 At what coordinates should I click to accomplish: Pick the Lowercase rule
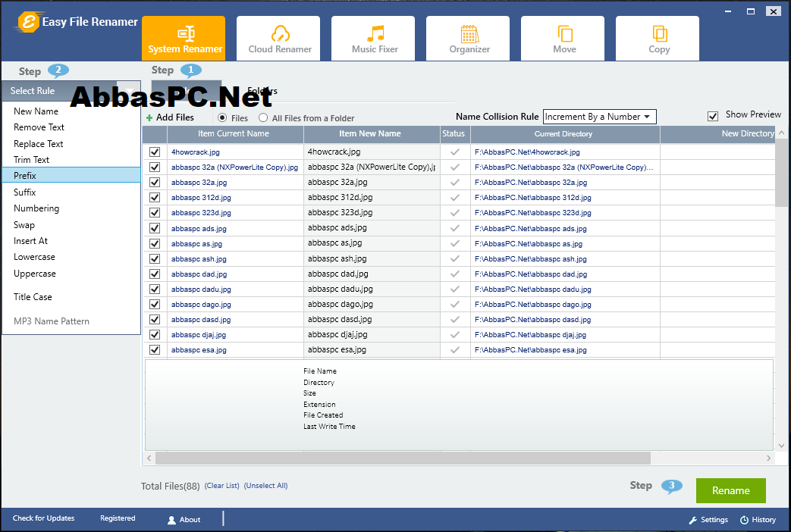click(x=71, y=257)
